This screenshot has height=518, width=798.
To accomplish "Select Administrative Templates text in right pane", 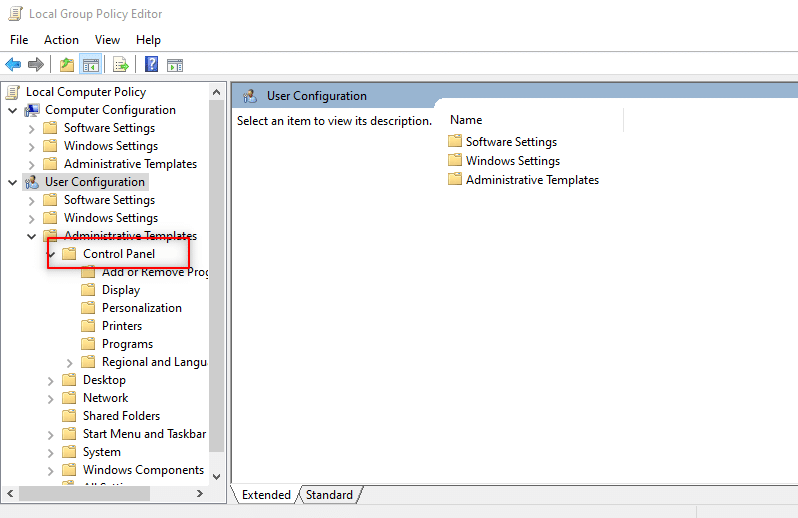I will click(532, 180).
